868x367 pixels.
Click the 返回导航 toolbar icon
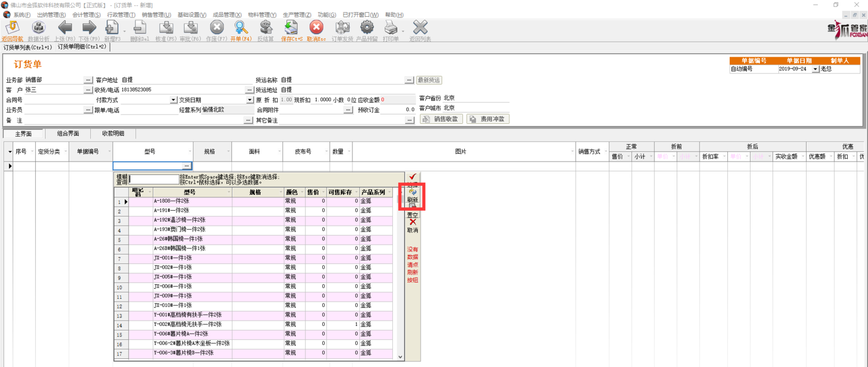pyautogui.click(x=12, y=28)
